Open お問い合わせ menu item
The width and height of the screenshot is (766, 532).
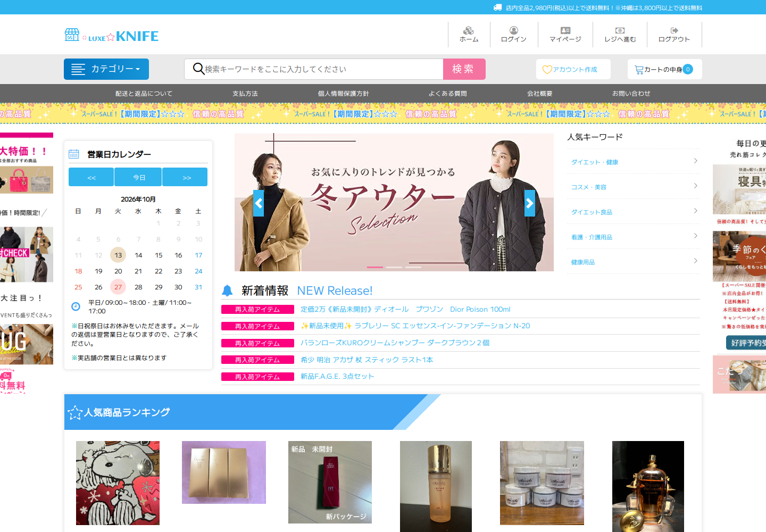tap(631, 94)
